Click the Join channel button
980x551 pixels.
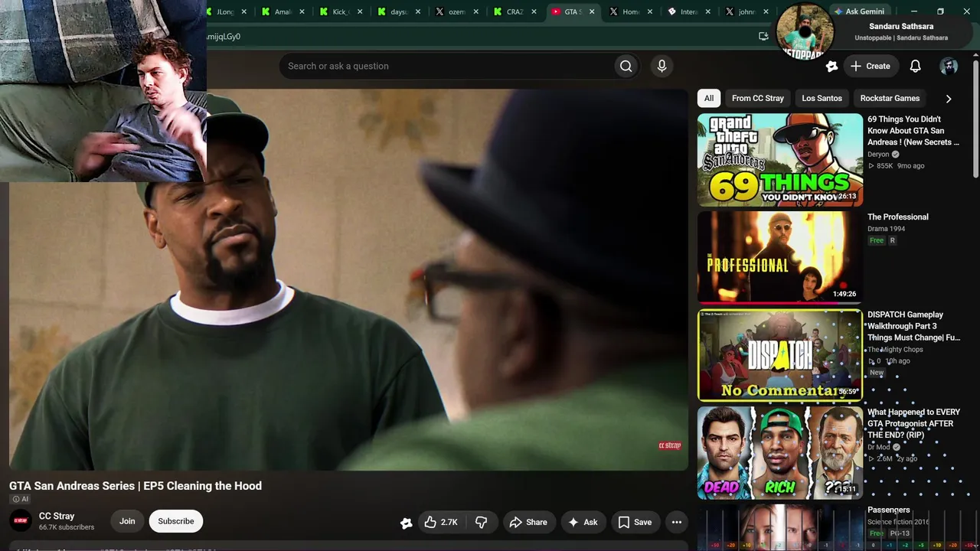tap(127, 521)
